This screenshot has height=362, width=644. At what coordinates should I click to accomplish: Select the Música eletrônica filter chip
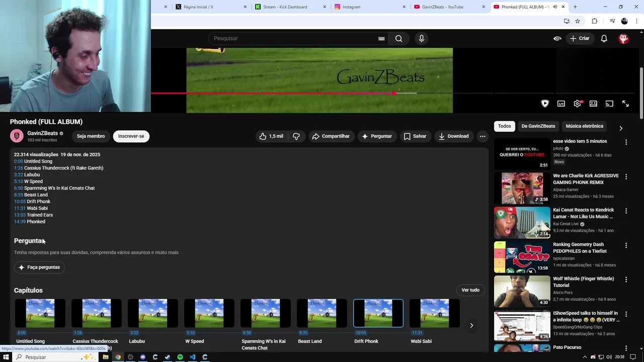coord(584,126)
